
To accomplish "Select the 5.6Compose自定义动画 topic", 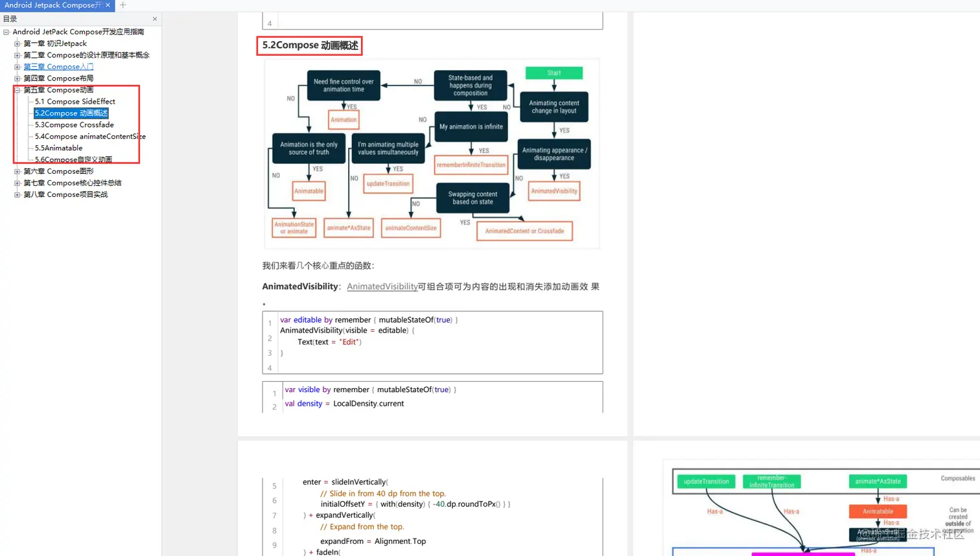I will pos(73,159).
